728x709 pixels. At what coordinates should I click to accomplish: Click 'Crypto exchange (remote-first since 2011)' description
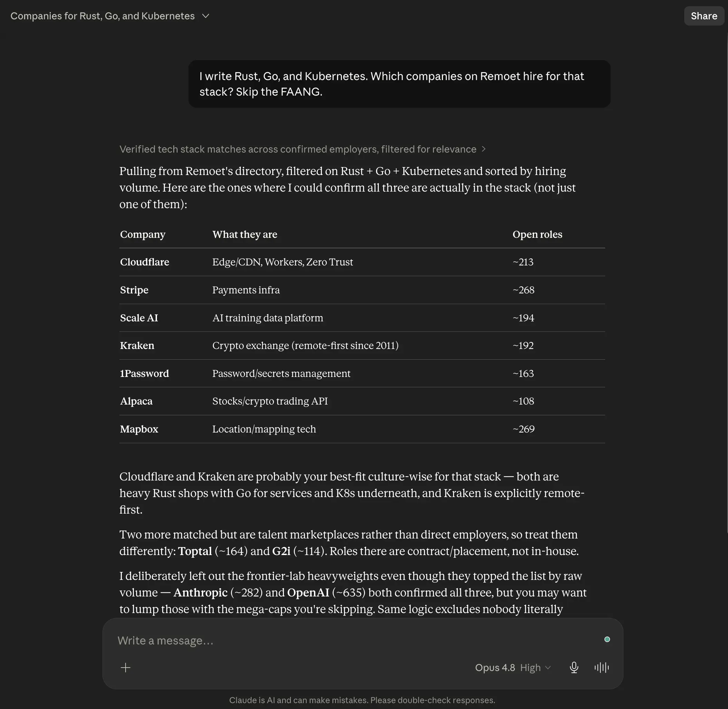point(305,345)
